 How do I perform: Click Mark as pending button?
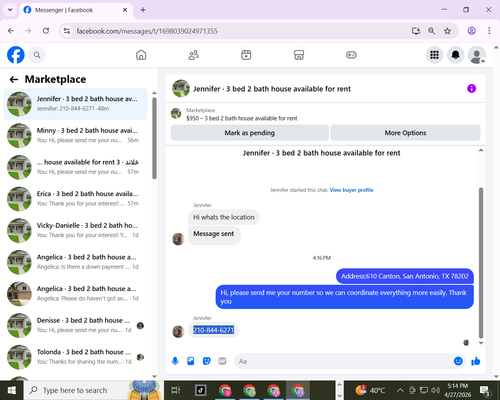click(250, 133)
